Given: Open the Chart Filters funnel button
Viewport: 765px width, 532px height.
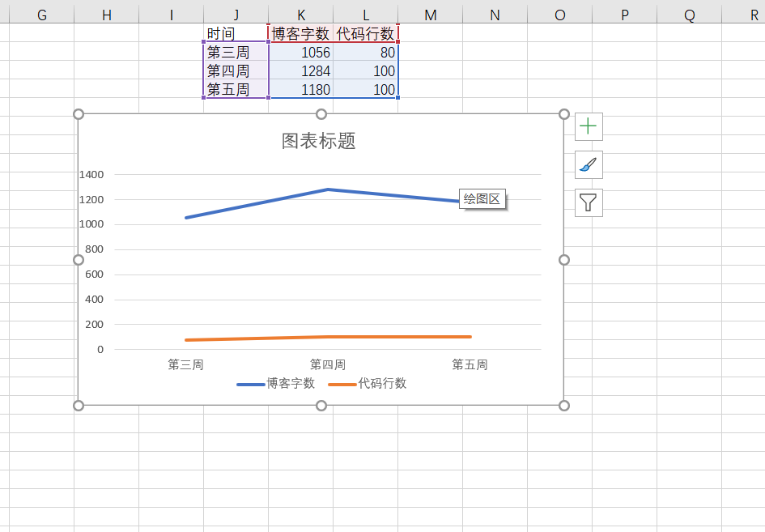Looking at the screenshot, I should coord(589,202).
